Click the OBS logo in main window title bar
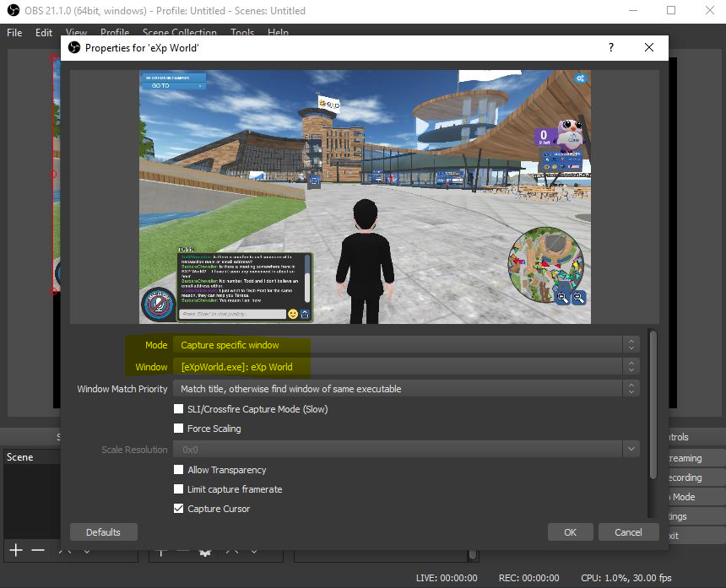Image resolution: width=726 pixels, height=588 pixels. [x=13, y=10]
